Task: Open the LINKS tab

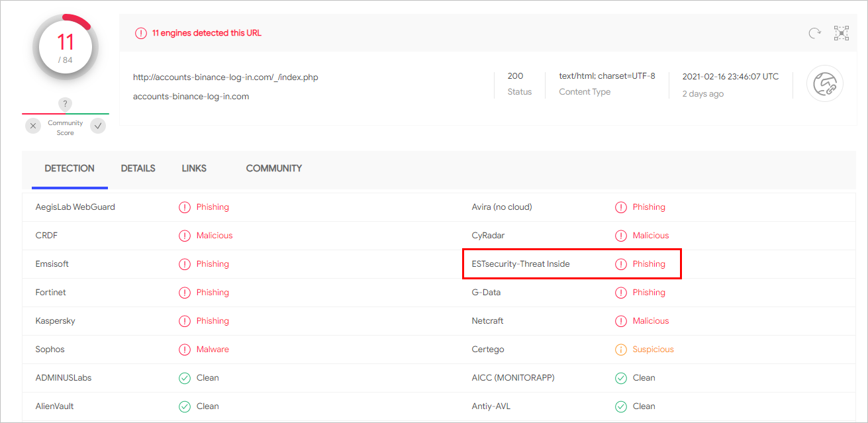Action: click(194, 169)
